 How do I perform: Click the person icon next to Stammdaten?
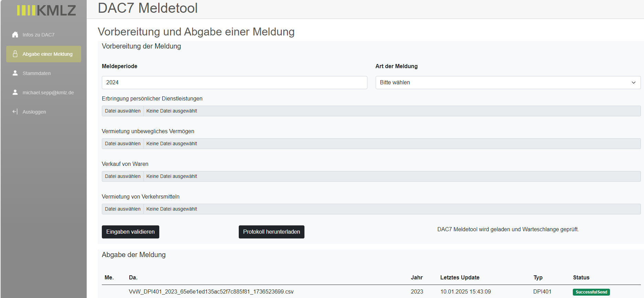[x=15, y=73]
